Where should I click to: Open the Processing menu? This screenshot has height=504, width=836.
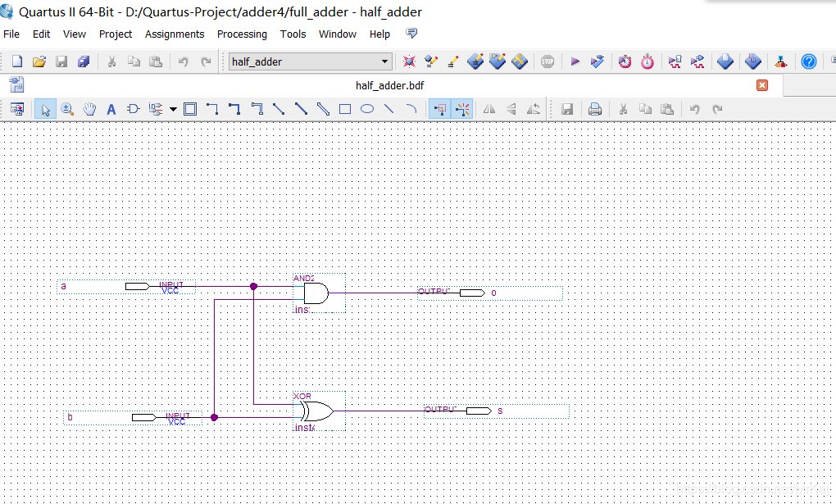[242, 34]
